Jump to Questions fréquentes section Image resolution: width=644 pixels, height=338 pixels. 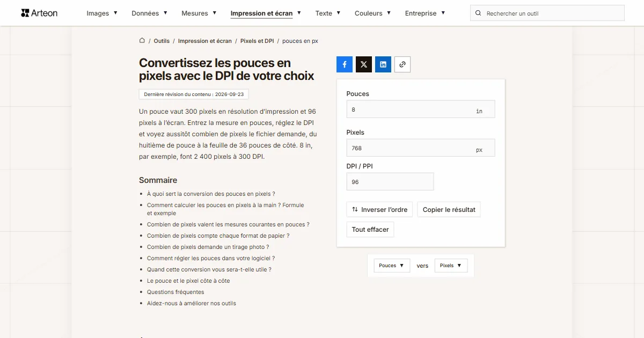[175, 292]
